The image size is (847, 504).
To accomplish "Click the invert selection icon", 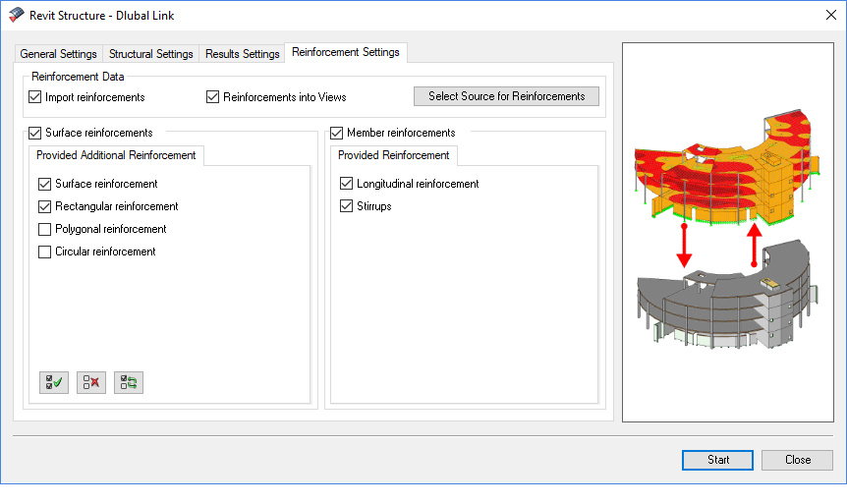I will [x=129, y=383].
